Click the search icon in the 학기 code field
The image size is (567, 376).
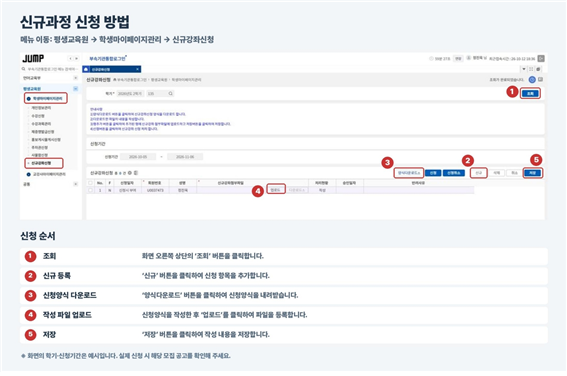pyautogui.click(x=170, y=94)
